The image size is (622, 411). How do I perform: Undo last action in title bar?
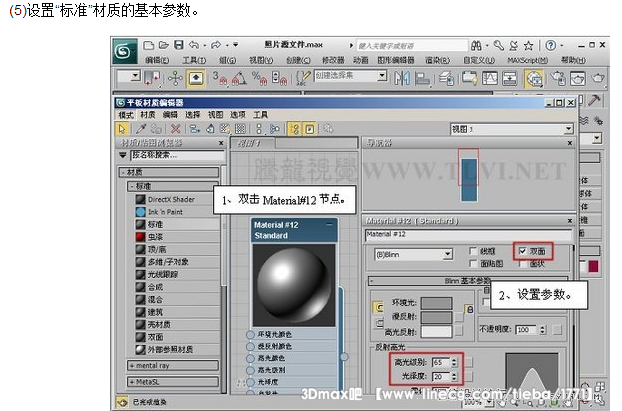pyautogui.click(x=194, y=45)
